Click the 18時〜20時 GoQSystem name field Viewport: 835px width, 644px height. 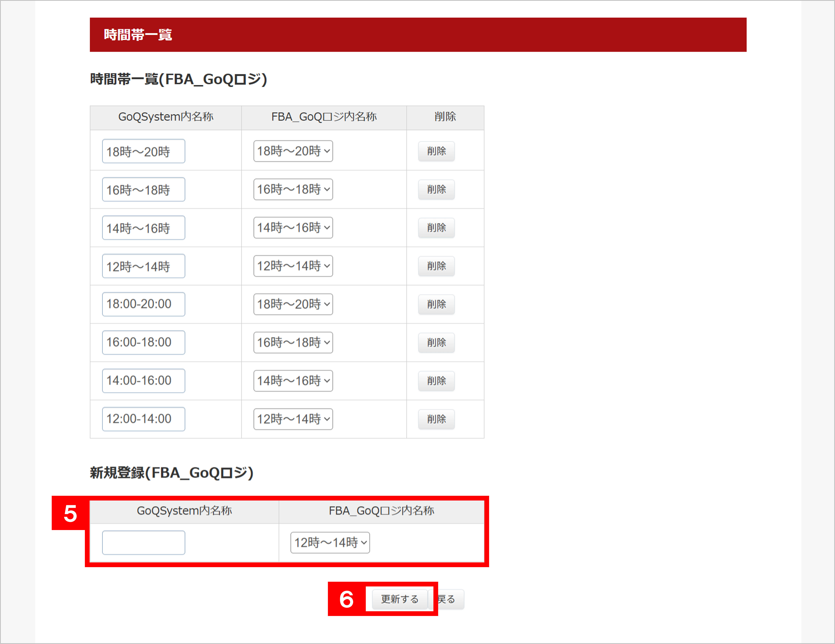click(x=143, y=151)
